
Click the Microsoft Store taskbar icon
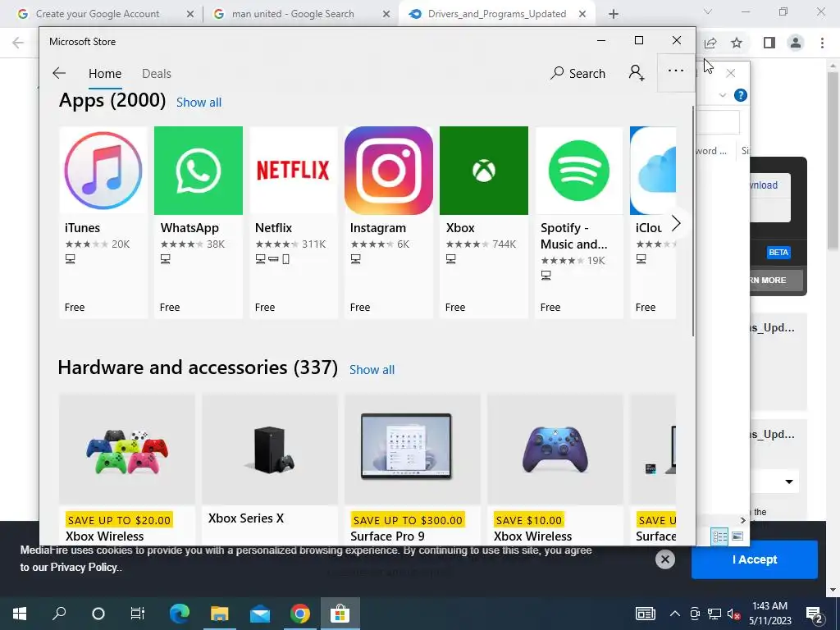[x=340, y=614]
